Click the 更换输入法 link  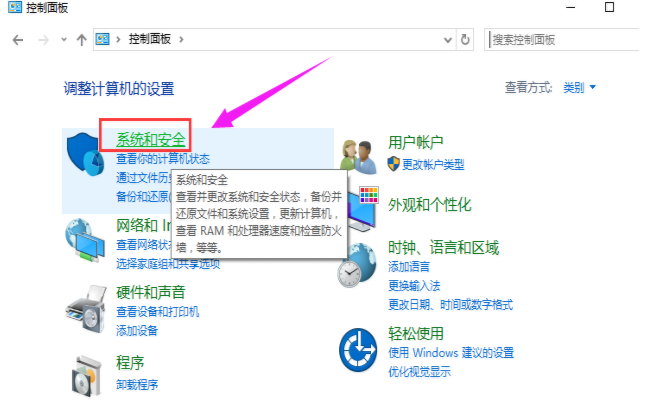414,285
